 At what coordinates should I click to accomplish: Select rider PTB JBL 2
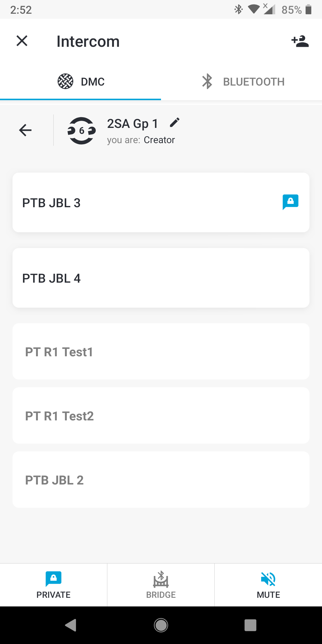tap(161, 480)
